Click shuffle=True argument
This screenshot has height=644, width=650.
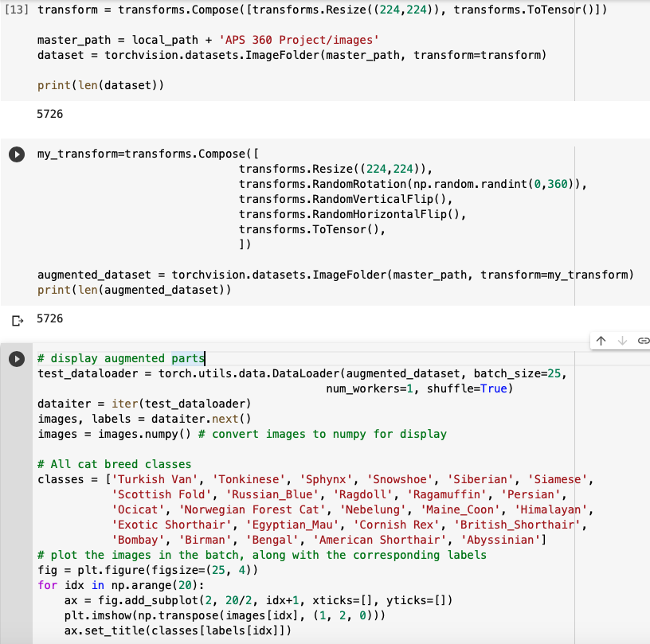pos(467,388)
